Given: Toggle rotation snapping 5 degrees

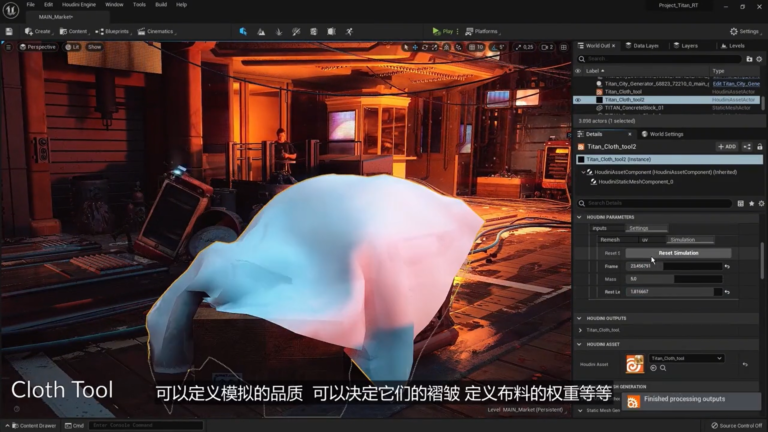Looking at the screenshot, I should tap(498, 47).
